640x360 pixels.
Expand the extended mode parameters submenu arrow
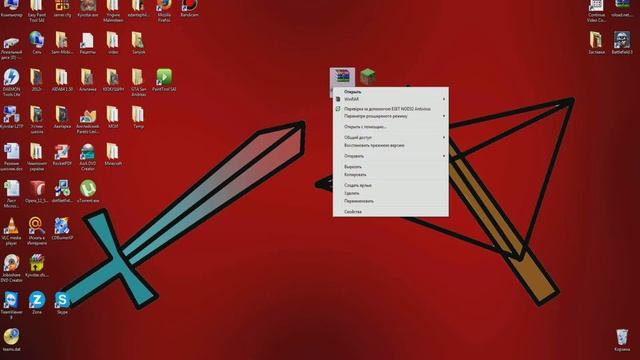point(444,116)
